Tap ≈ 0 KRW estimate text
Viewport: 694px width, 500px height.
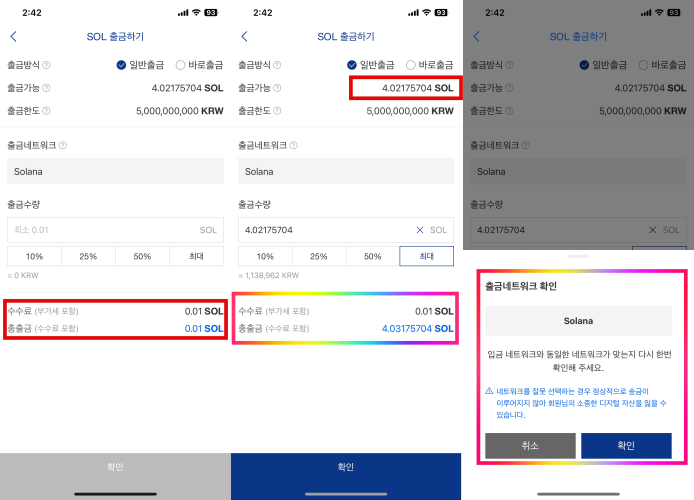click(23, 275)
